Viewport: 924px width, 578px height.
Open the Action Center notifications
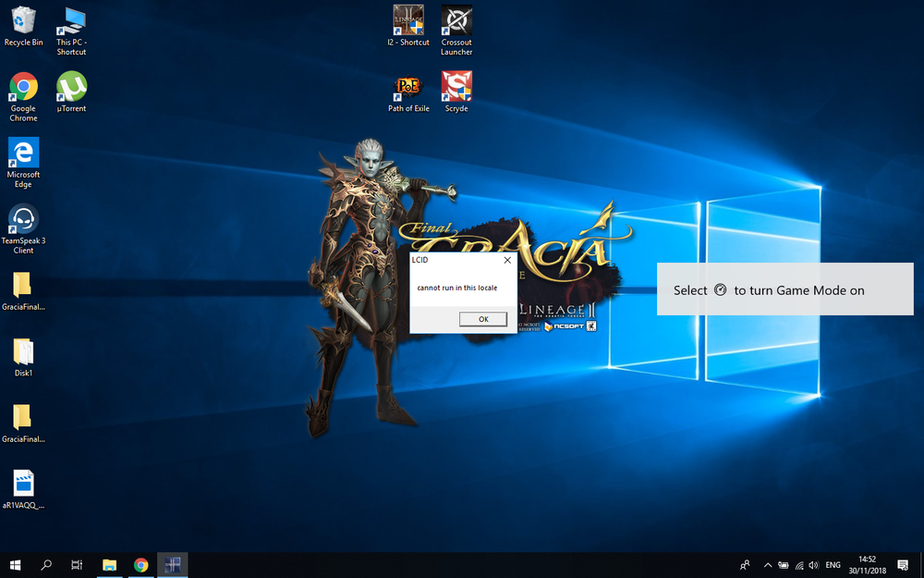coord(901,564)
